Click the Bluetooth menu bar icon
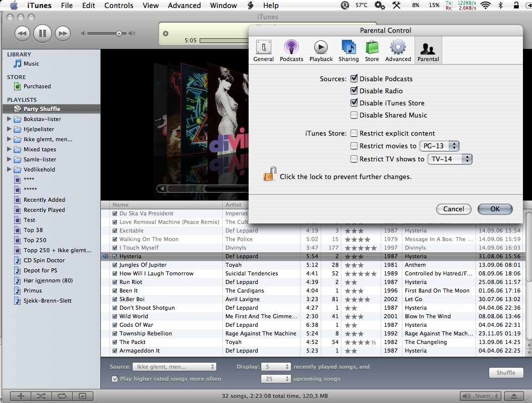This screenshot has width=532, height=403. [500, 5]
